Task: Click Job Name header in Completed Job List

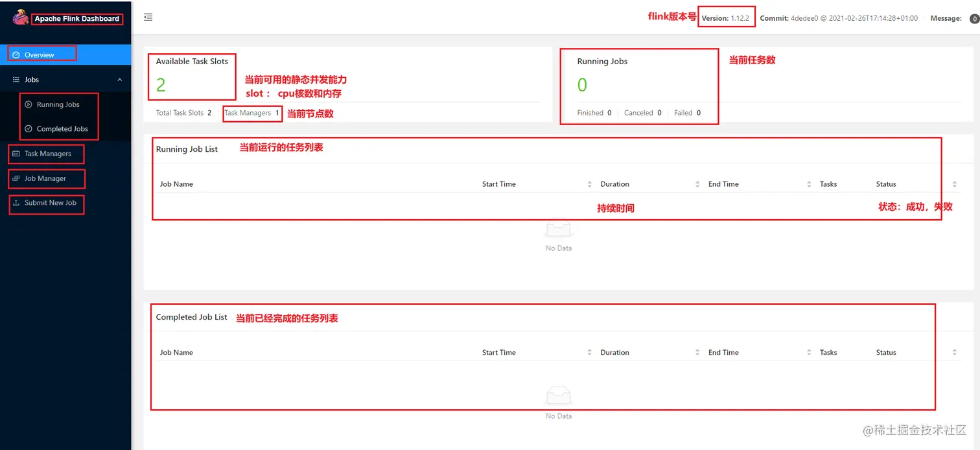Action: [176, 353]
